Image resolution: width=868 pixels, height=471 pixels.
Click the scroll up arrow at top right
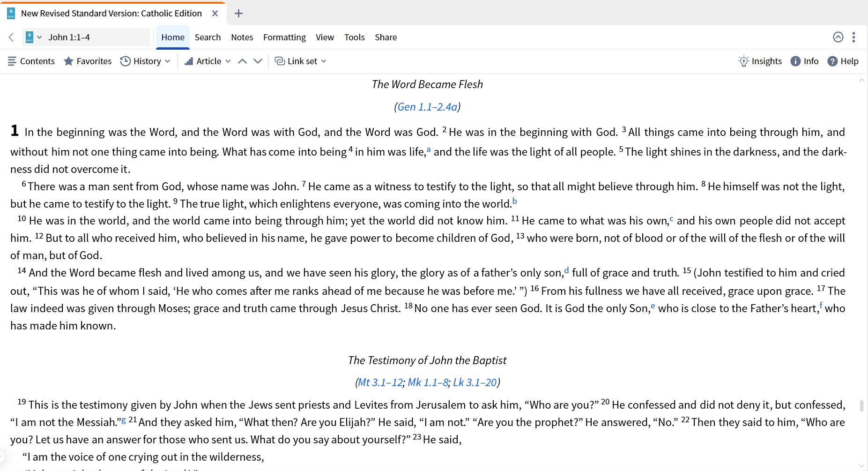click(861, 80)
